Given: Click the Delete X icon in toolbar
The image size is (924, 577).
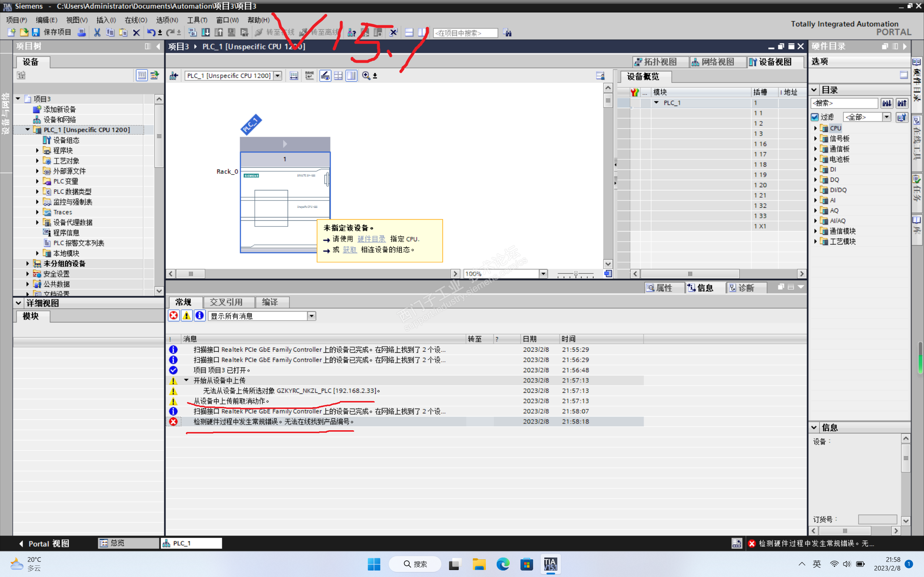Looking at the screenshot, I should point(136,32).
